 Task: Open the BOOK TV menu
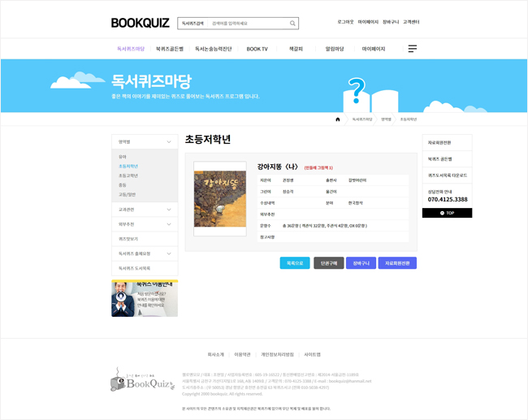pos(257,49)
